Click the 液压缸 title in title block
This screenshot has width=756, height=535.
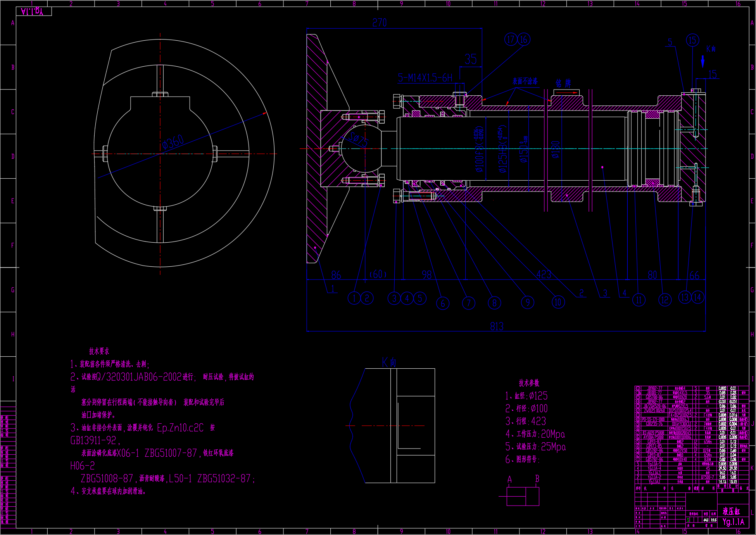[731, 511]
